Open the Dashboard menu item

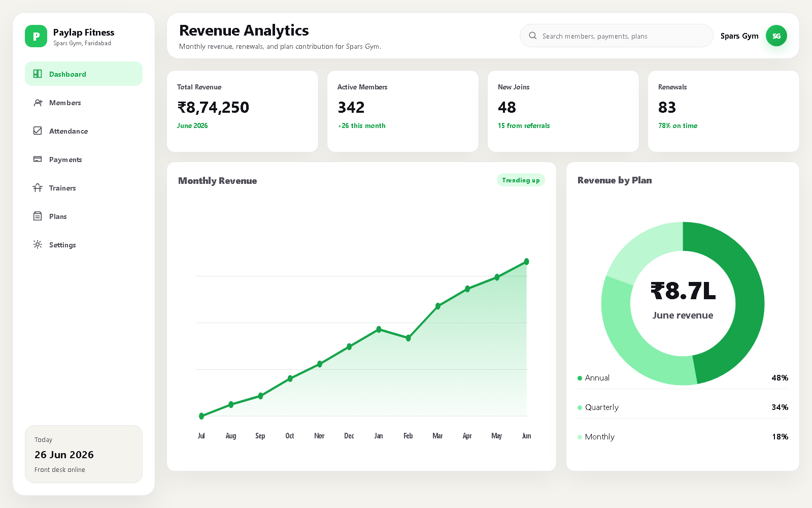click(84, 74)
